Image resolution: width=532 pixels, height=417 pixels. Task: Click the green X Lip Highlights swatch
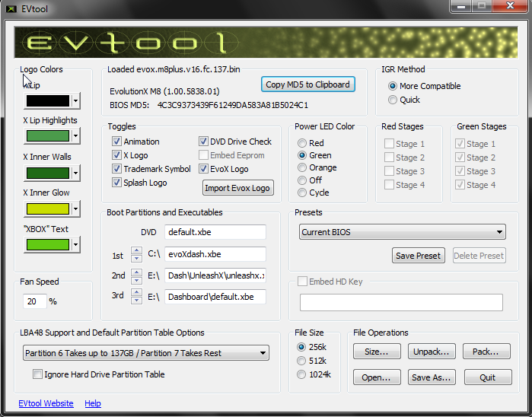[x=48, y=136]
